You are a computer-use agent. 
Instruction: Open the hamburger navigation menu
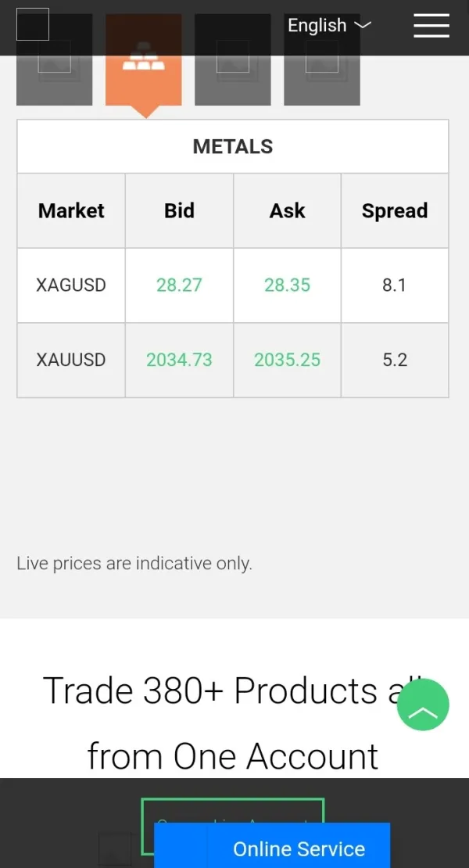click(431, 25)
